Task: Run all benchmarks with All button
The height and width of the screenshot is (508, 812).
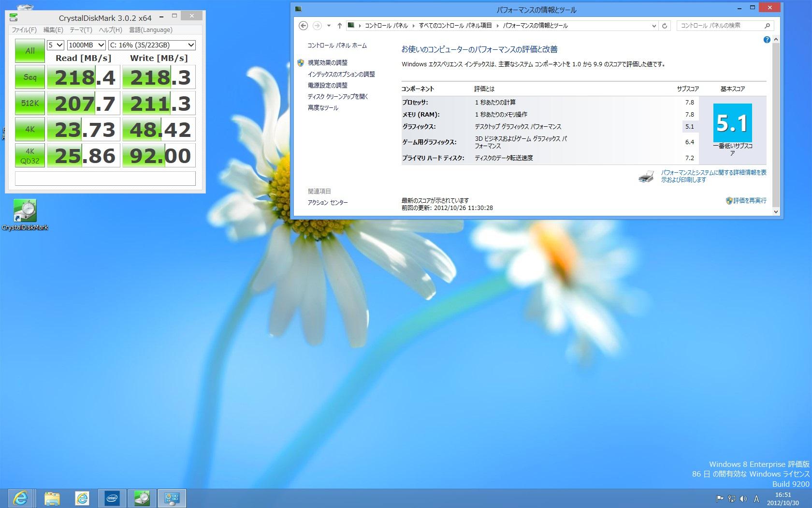Action: (30, 51)
